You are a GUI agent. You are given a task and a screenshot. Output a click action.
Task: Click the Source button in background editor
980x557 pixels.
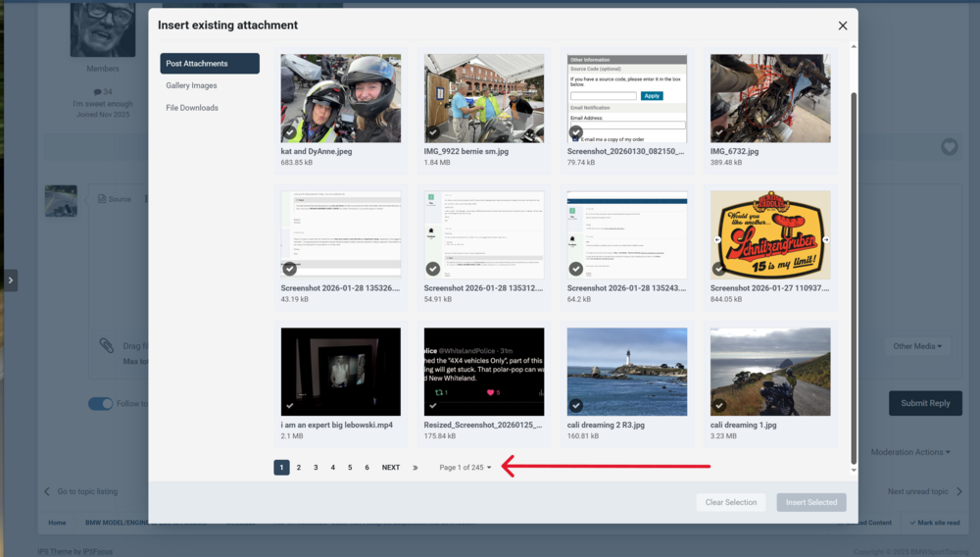tap(115, 199)
